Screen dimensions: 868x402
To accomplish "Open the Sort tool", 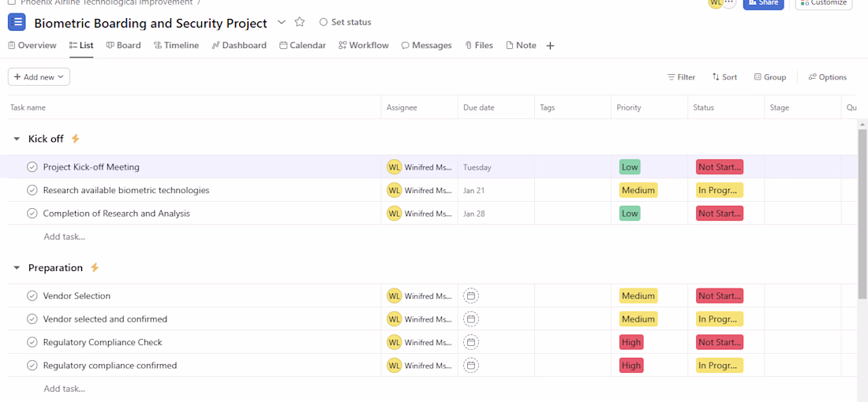I will (x=724, y=77).
